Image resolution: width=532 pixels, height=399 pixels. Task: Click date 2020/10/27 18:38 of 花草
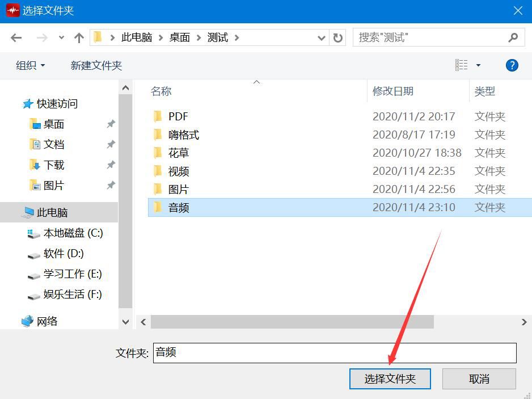(417, 153)
